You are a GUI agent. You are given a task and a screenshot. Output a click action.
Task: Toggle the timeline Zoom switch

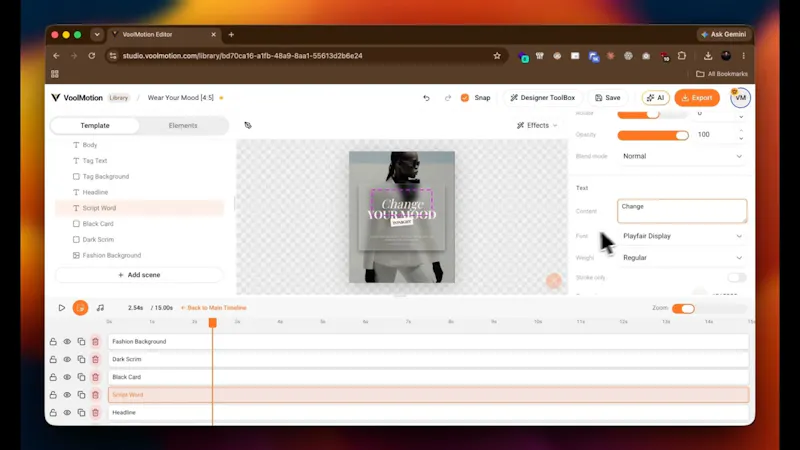683,308
